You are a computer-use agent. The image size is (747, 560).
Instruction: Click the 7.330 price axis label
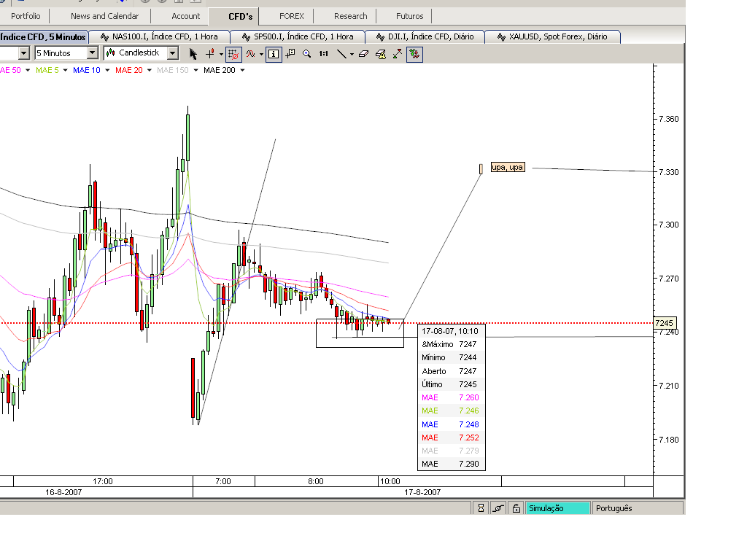point(669,172)
